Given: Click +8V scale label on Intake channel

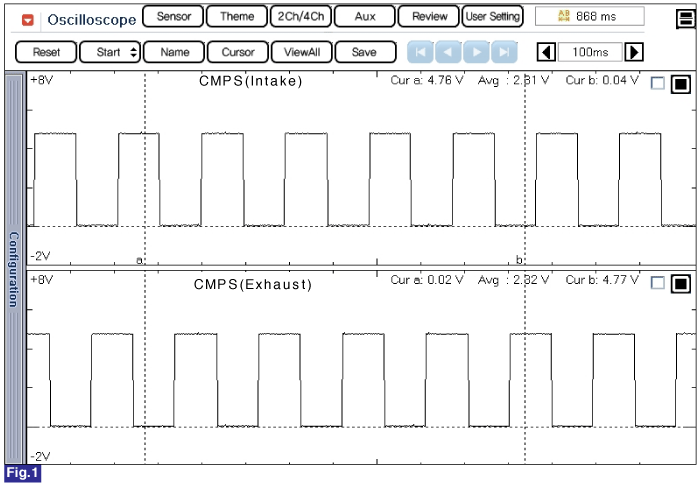Looking at the screenshot, I should click(x=42, y=80).
